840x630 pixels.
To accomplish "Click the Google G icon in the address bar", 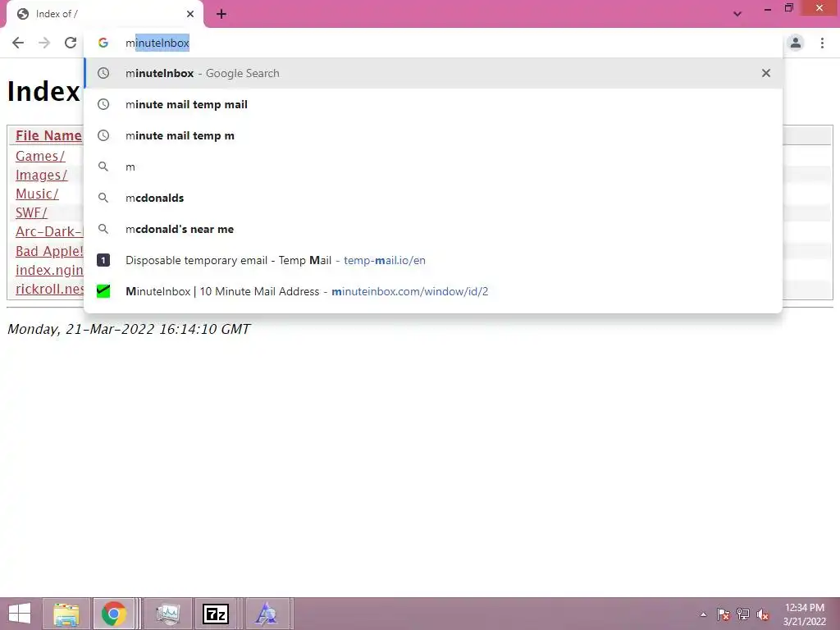I will [103, 43].
